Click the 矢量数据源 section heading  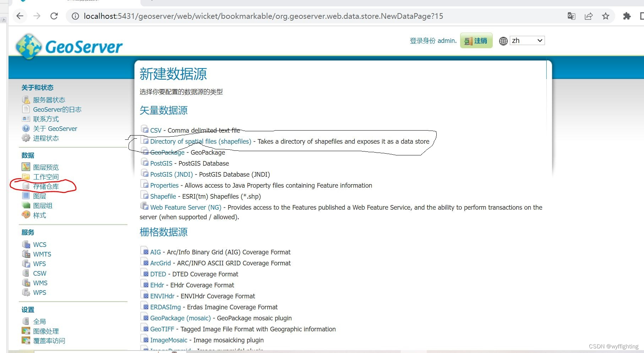(163, 110)
